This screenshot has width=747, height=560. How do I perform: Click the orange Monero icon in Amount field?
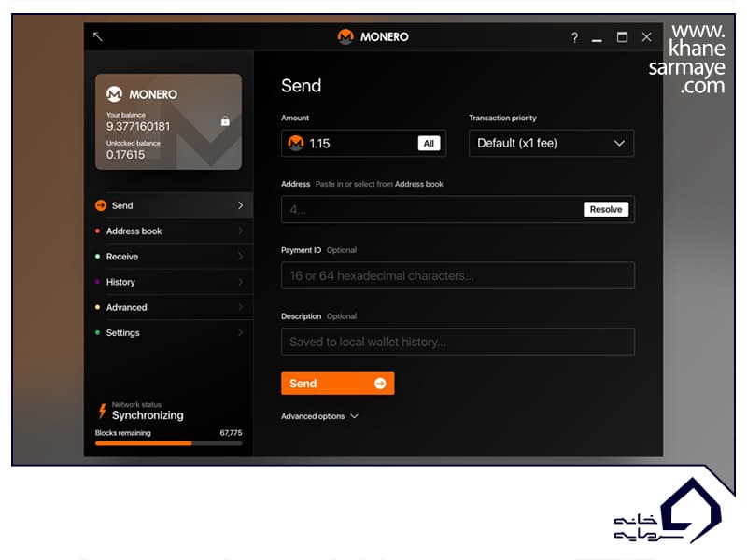296,143
